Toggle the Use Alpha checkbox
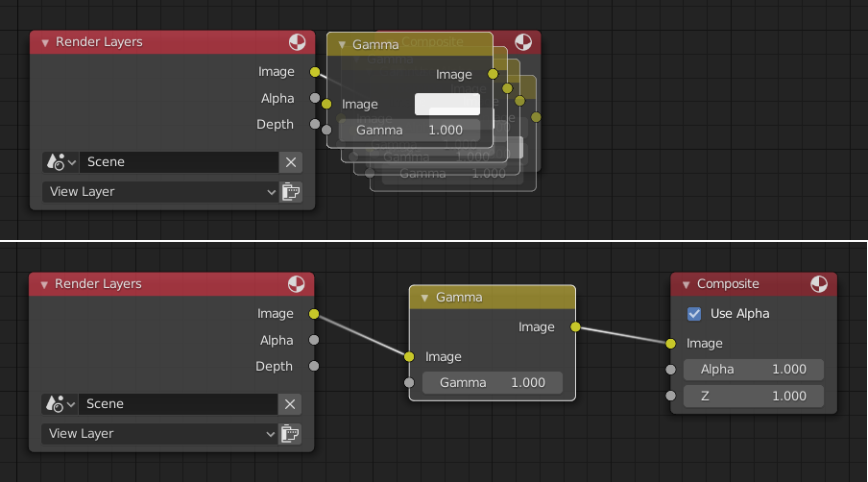868x482 pixels. coord(694,314)
